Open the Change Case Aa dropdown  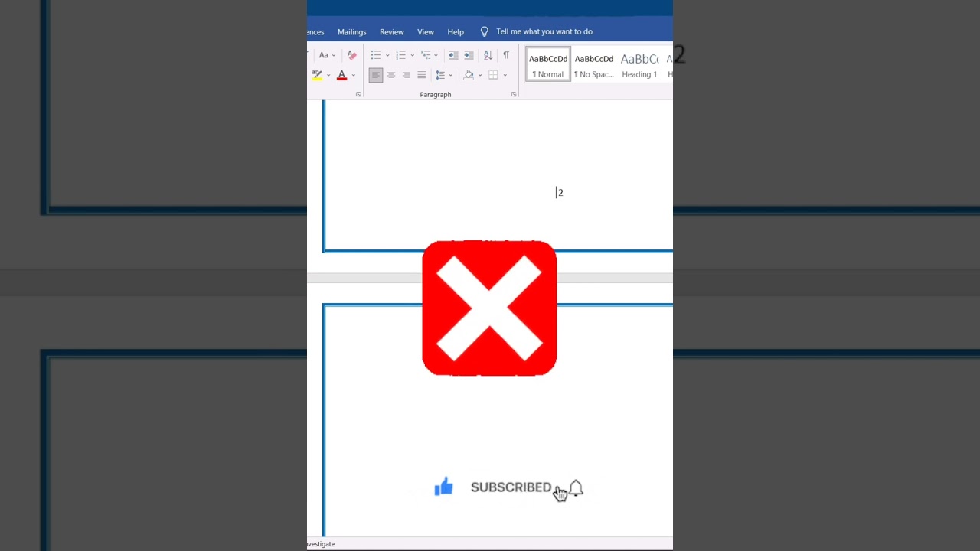tap(327, 55)
